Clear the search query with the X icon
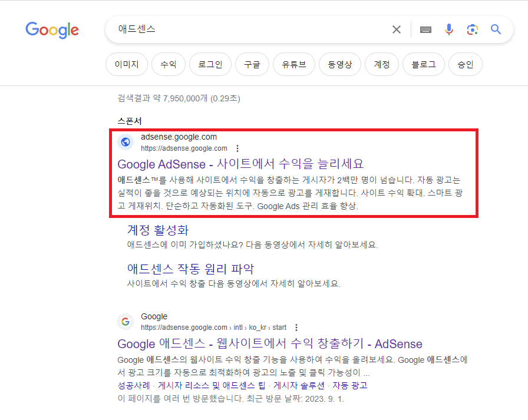Image resolution: width=528 pixels, height=420 pixels. click(396, 29)
